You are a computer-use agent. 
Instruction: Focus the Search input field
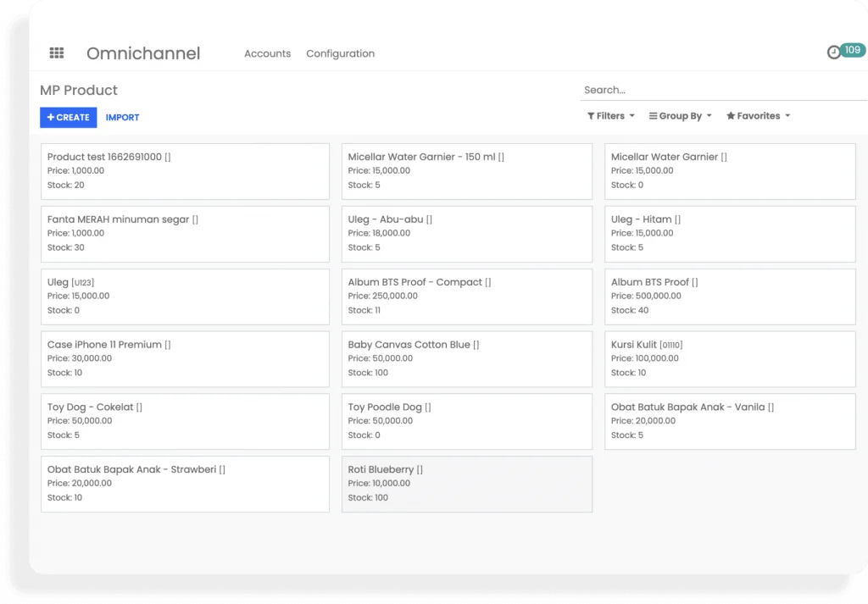(723, 90)
